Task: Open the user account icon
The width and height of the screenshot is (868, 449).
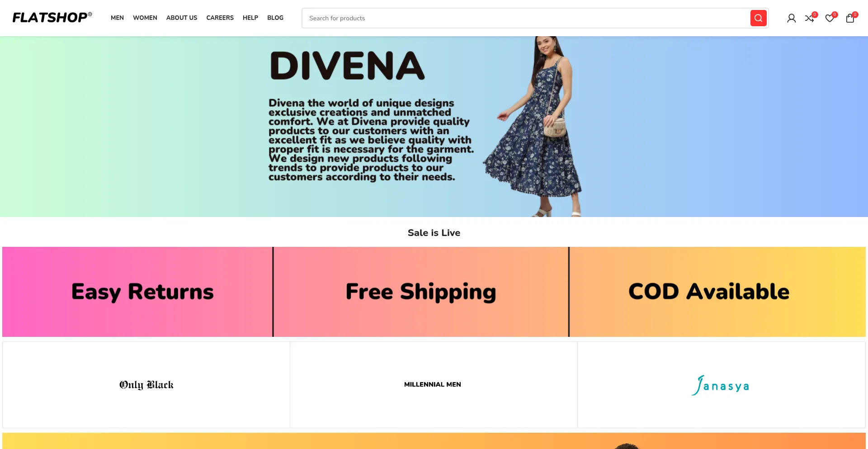Action: click(791, 18)
